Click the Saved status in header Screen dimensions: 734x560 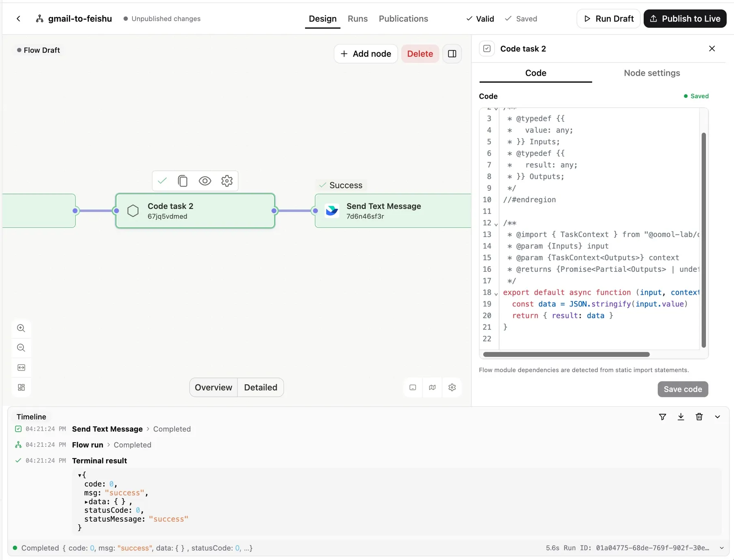click(x=521, y=19)
